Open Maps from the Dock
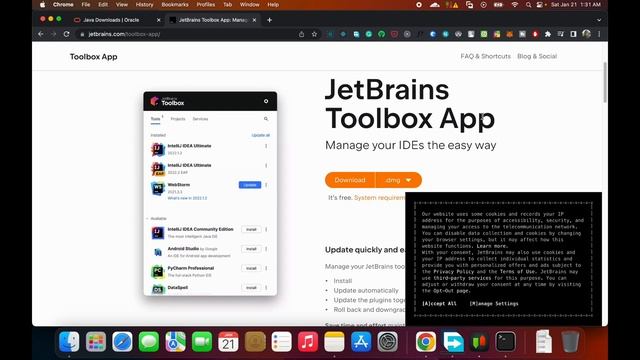Screen dimensions: 640x360 pos(176,341)
